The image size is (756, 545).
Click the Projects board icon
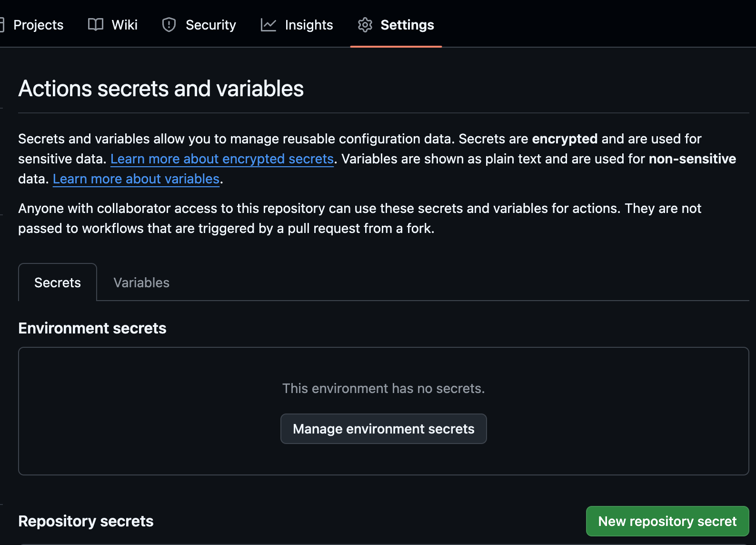pyautogui.click(x=2, y=25)
